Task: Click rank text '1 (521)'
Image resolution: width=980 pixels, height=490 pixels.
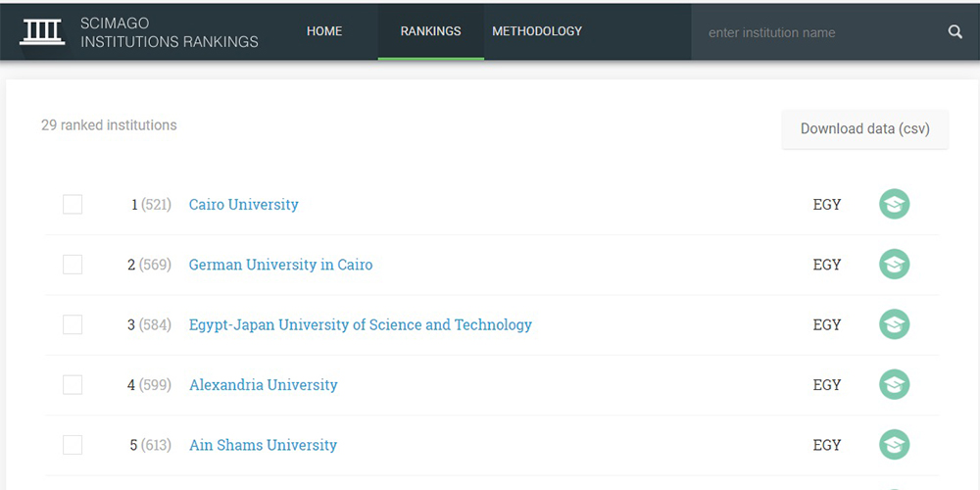Action: pyautogui.click(x=151, y=205)
